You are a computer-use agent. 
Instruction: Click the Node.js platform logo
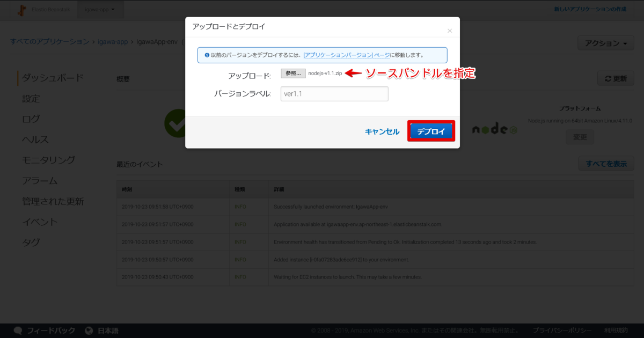point(494,128)
